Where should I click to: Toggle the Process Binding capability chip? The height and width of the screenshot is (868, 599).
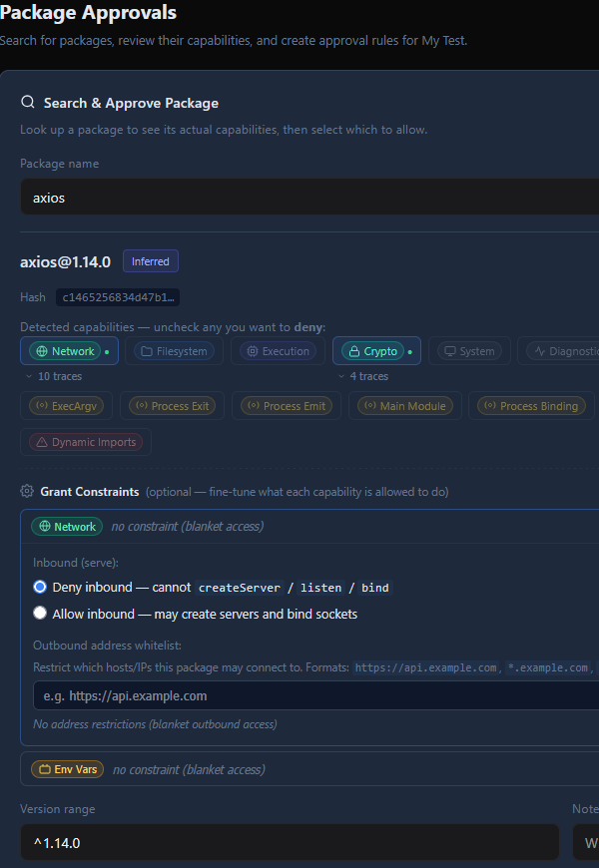531,406
